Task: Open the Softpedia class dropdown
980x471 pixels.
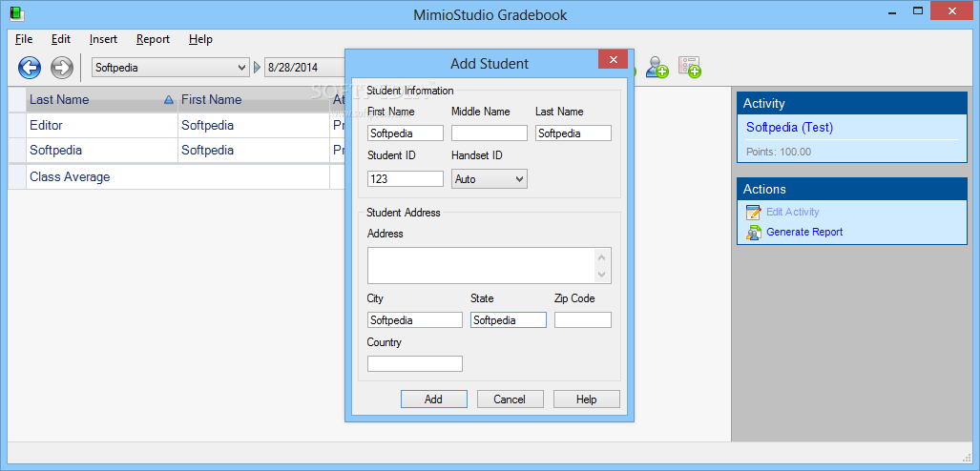Action: click(241, 68)
